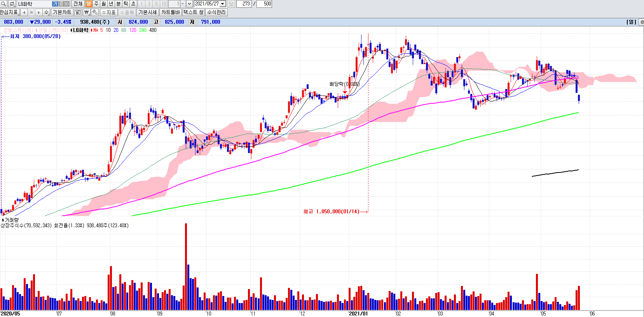Image resolution: width=644 pixels, height=317 pixels.
Task: Click the low price value 791,000
Action: click(x=211, y=22)
